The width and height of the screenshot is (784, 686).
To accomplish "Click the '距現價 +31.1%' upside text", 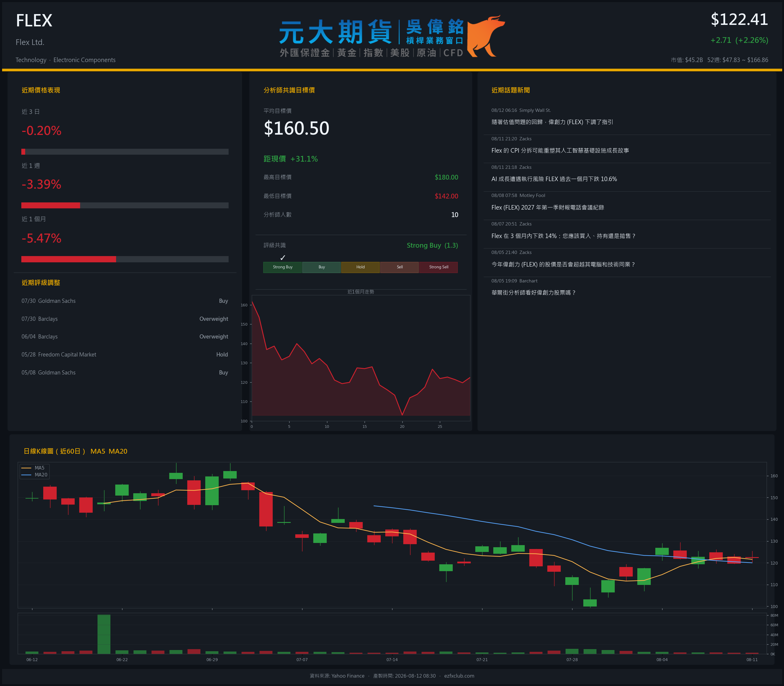I will tap(291, 159).
